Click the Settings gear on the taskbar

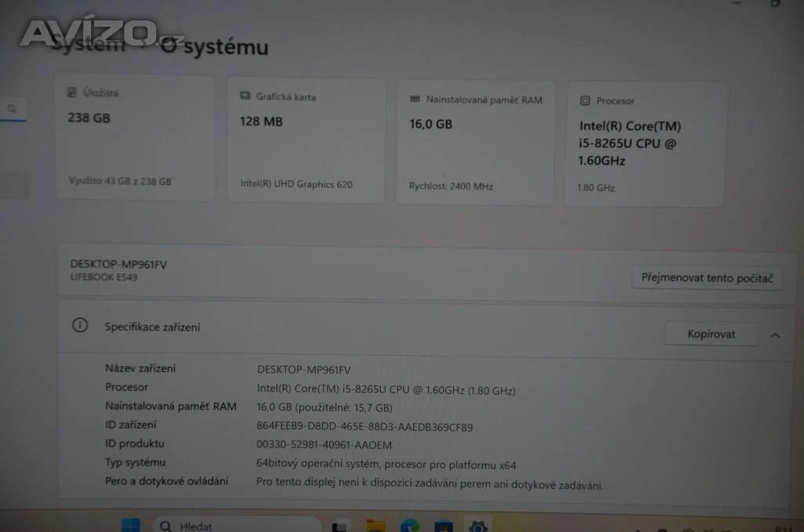click(478, 527)
